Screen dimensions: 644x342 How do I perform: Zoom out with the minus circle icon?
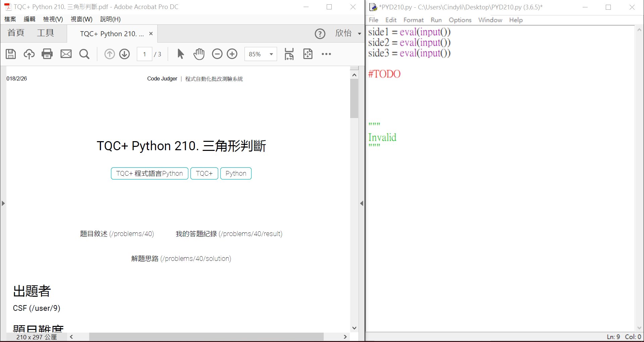217,54
